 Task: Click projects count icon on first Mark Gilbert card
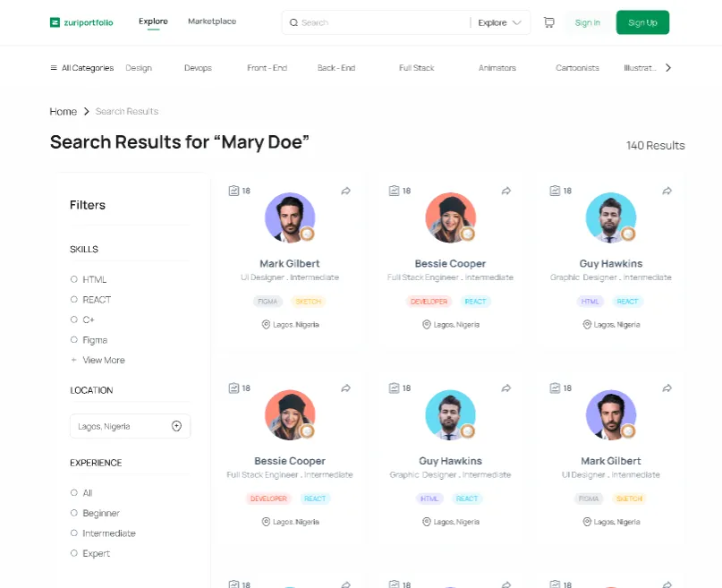point(234,191)
